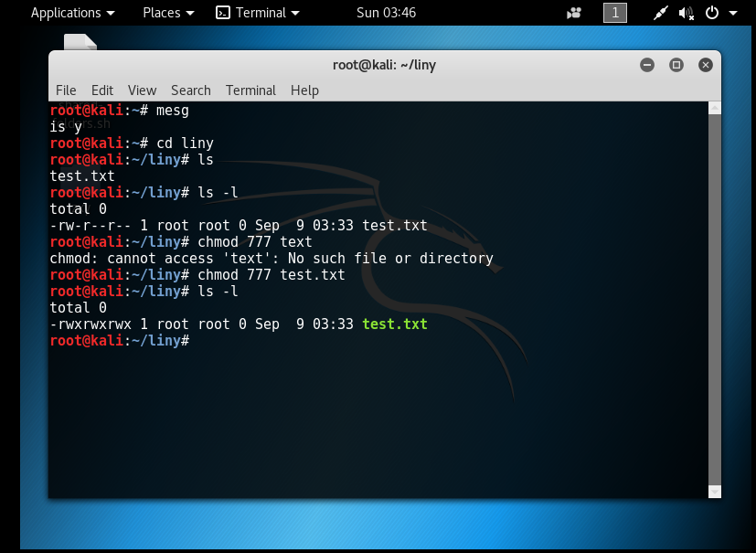The image size is (756, 553).
Task: Click the window title root@kali: ~/liny
Action: click(x=384, y=65)
